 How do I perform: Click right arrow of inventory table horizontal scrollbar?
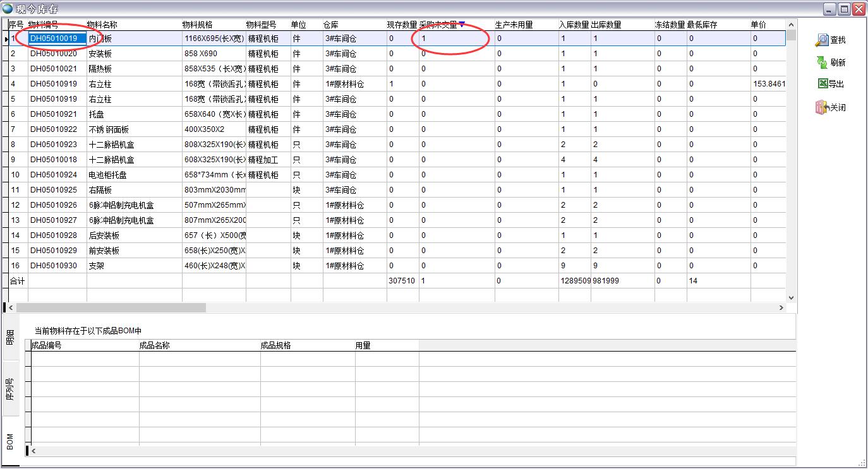(781, 308)
